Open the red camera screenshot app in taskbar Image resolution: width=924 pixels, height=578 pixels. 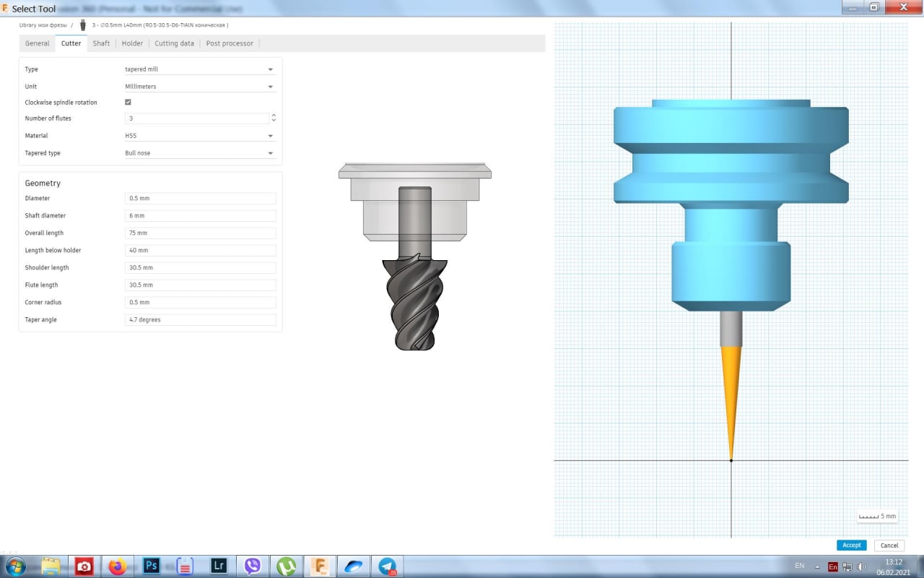pyautogui.click(x=84, y=566)
